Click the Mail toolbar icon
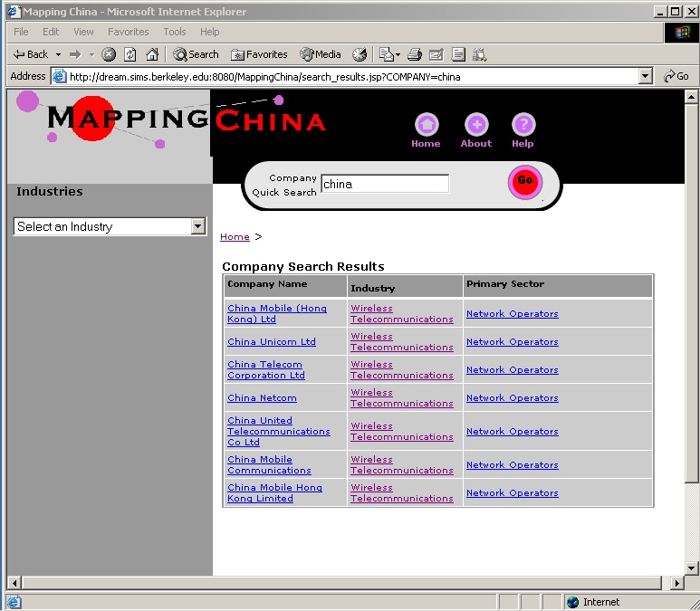 coord(386,54)
